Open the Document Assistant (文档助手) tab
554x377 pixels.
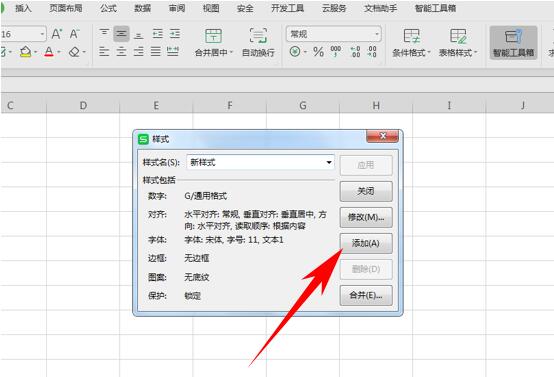381,8
